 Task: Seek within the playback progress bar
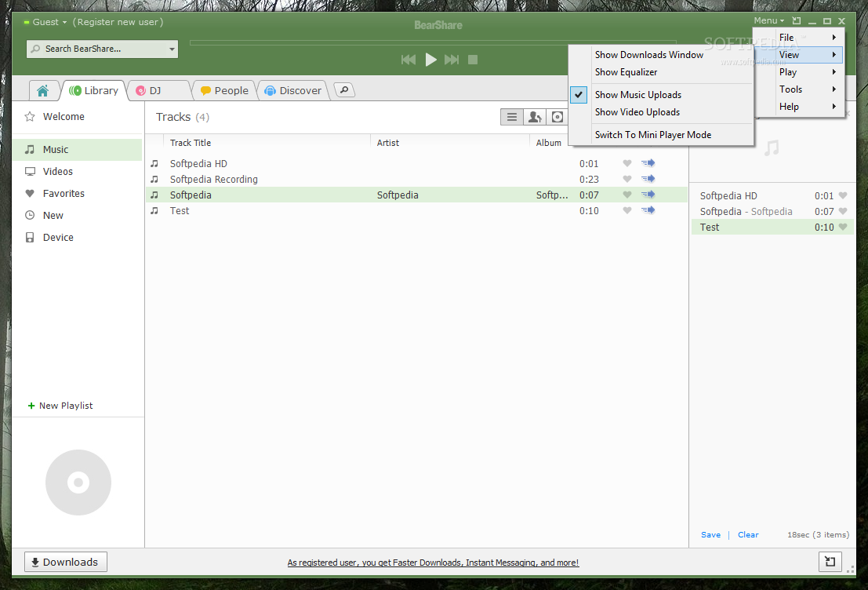(x=433, y=42)
